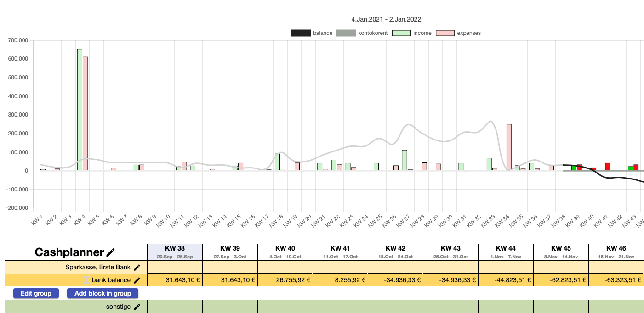Viewport: 644px width, 313px height.
Task: Select the KW 38 column header
Action: [175, 252]
